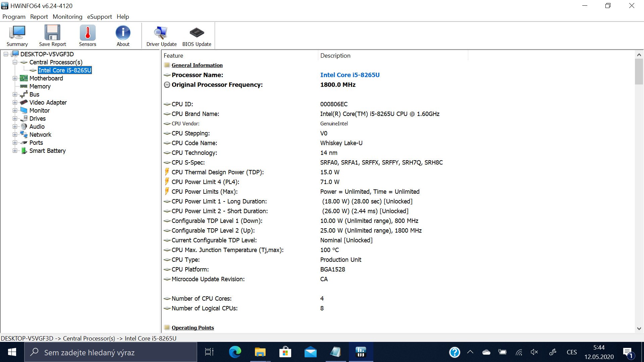Click the taskbar search box
Image resolution: width=644 pixels, height=362 pixels.
tap(111, 352)
